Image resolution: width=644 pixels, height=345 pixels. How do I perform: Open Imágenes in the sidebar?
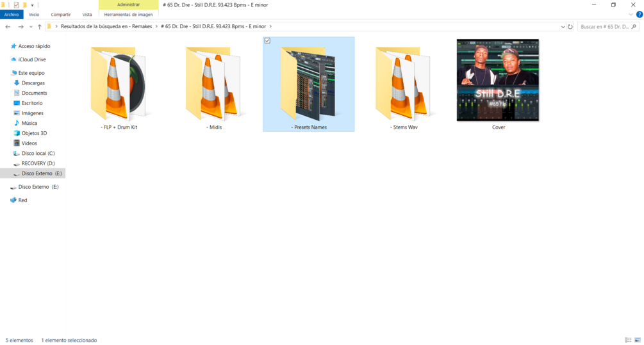[33, 113]
